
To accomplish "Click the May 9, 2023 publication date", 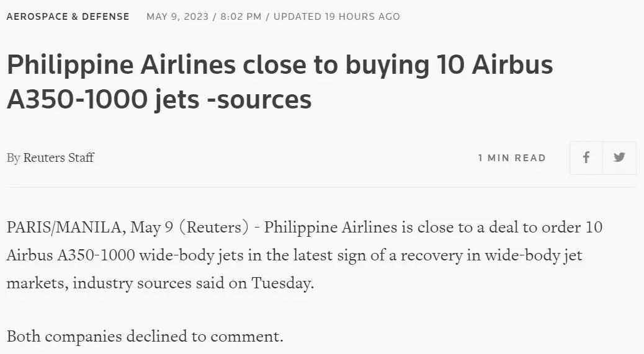I will (177, 17).
